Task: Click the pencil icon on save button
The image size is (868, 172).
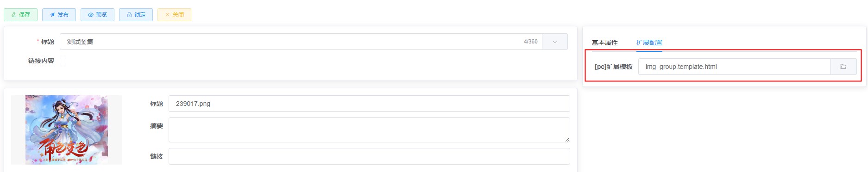Action: 14,15
